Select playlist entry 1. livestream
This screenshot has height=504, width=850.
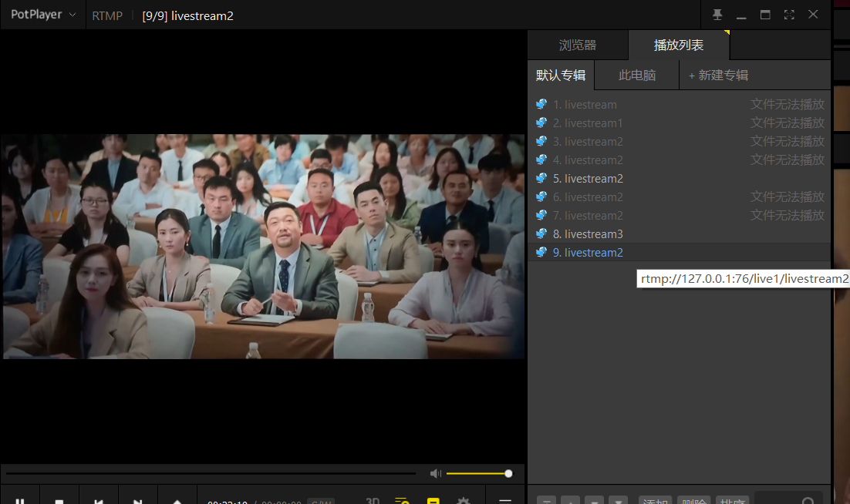pos(680,105)
